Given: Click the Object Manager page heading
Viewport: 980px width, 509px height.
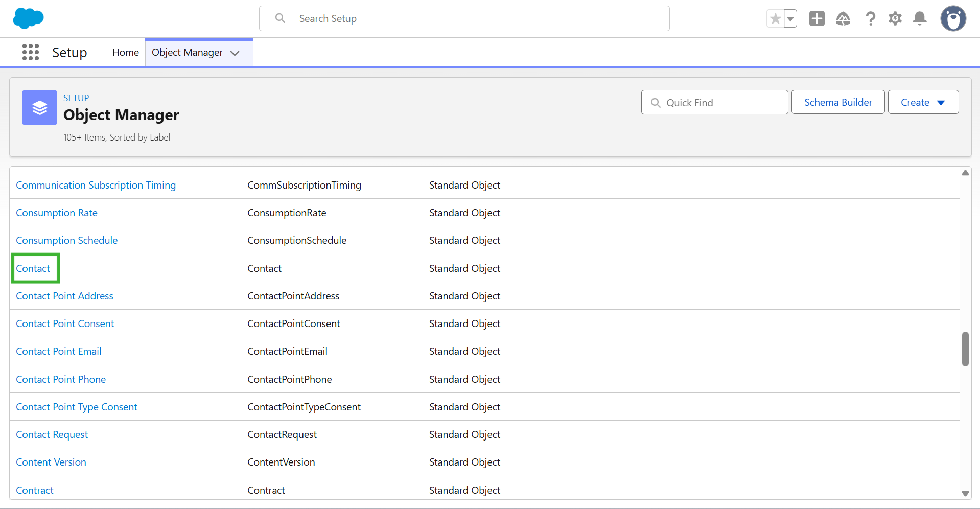Looking at the screenshot, I should click(121, 115).
